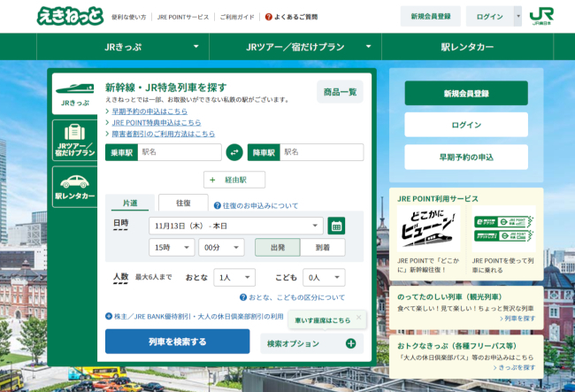Expand the 15時 hour dropdown
Screen dimensions: 575x392
coord(172,248)
